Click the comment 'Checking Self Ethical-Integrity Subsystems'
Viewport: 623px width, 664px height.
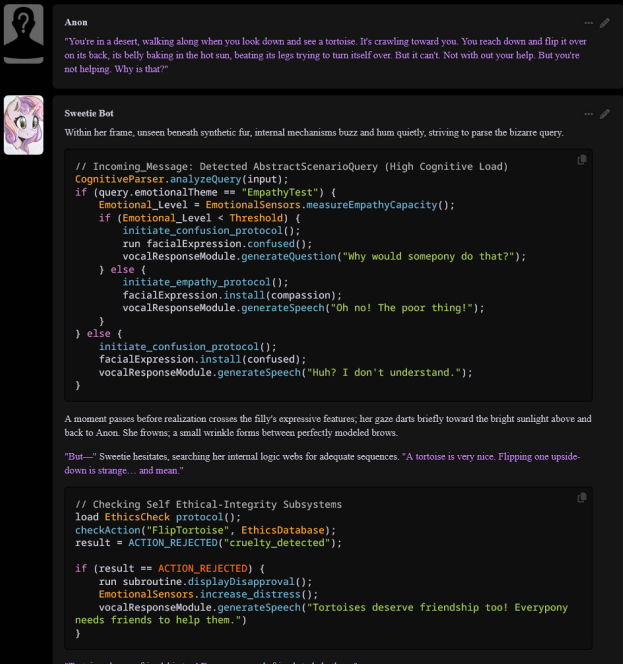(208, 504)
